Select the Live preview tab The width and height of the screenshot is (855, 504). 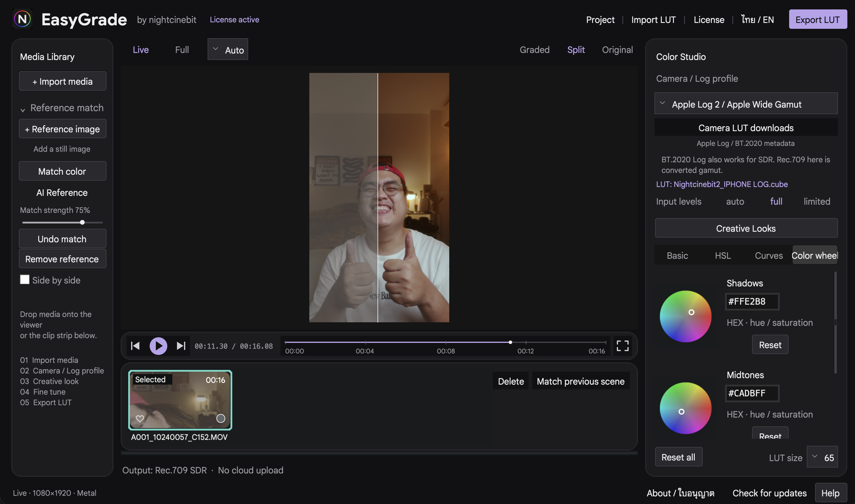tap(141, 50)
